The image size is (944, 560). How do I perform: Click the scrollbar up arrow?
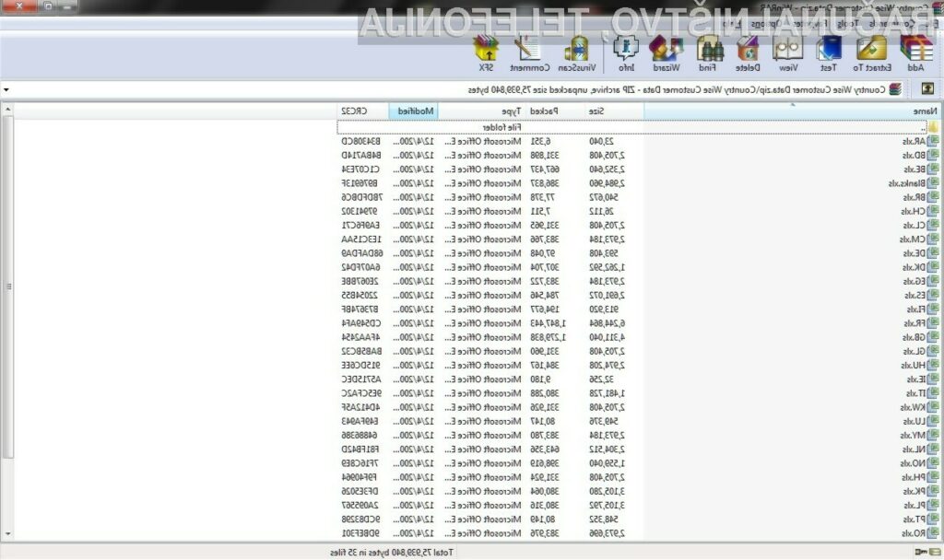pos(7,110)
